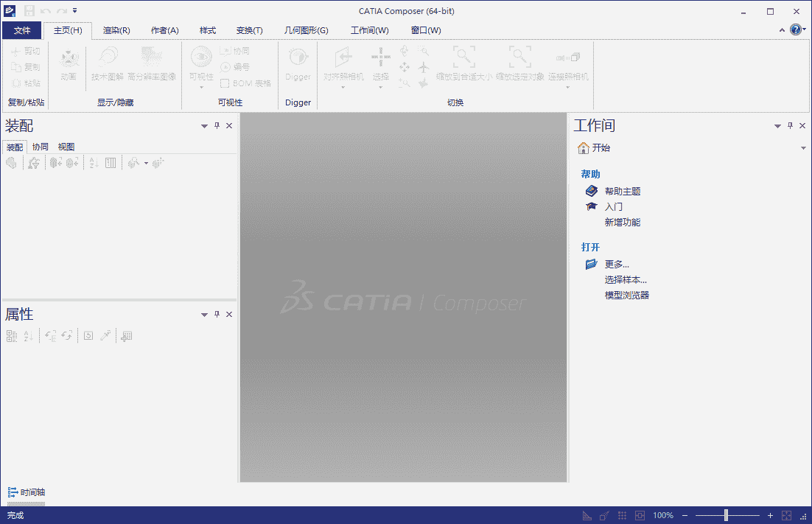This screenshot has height=524, width=812.
Task: Toggle pin on the 装配 panel
Action: pos(217,126)
